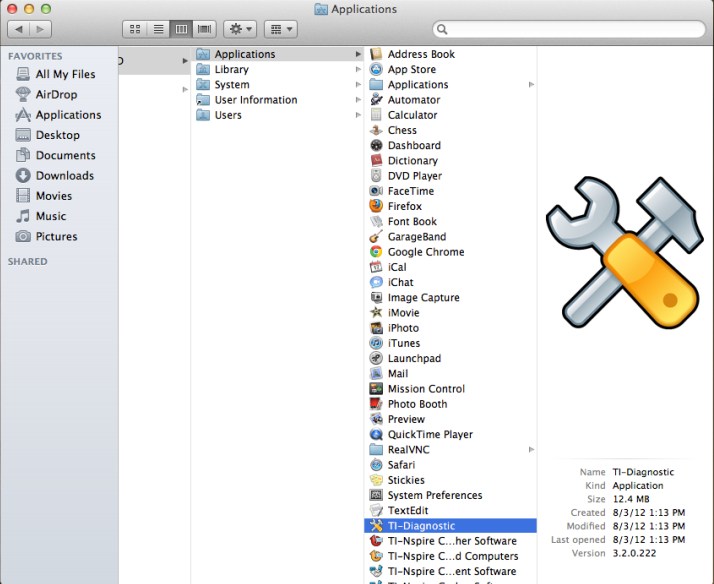Click the iChat bubble icon
This screenshot has width=714, height=584.
(x=376, y=282)
